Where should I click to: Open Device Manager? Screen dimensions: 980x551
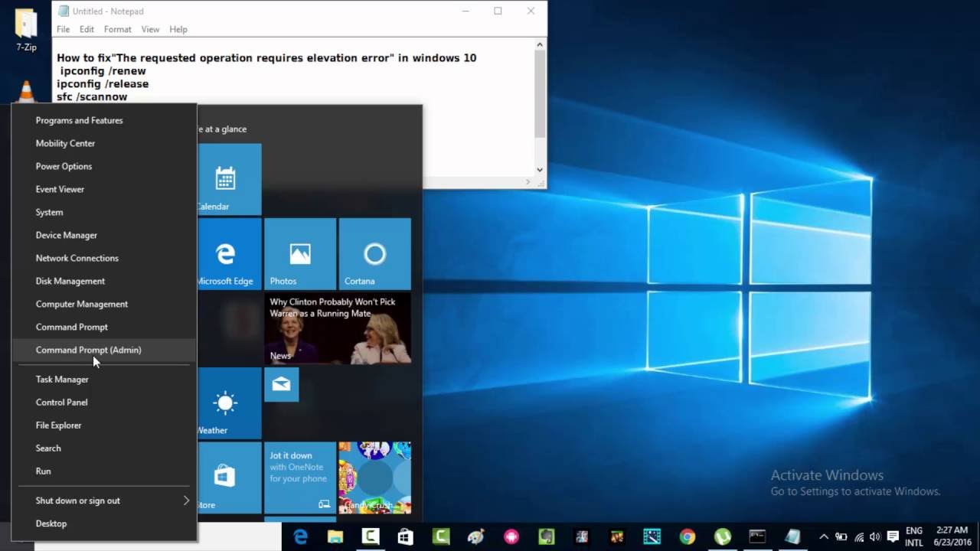pyautogui.click(x=104, y=235)
